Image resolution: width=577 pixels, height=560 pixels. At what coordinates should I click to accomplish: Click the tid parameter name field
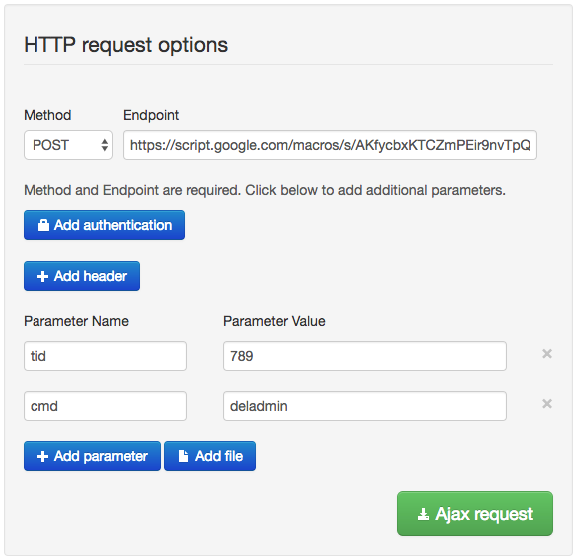tap(105, 356)
